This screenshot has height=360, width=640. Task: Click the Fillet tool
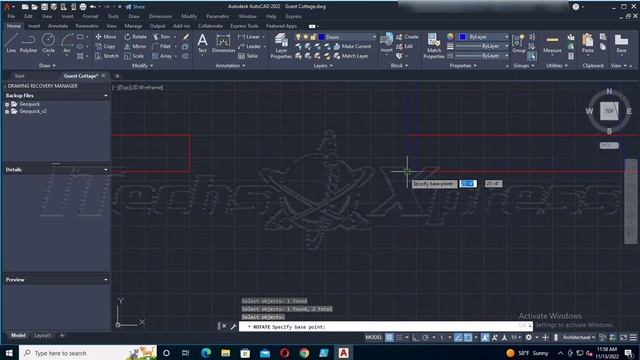162,46
